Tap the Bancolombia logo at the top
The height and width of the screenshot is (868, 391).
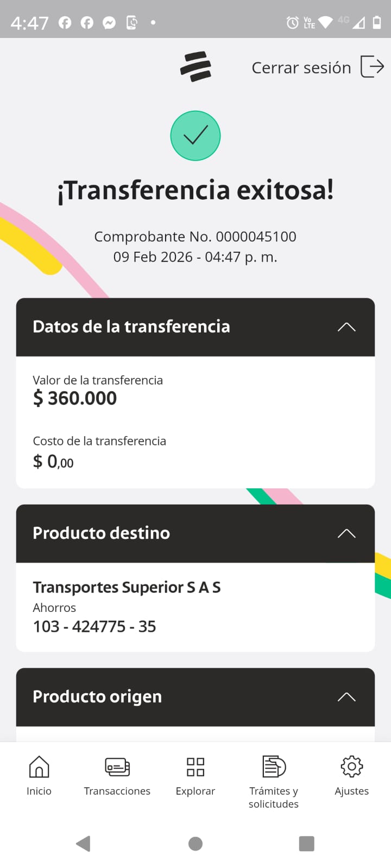195,67
